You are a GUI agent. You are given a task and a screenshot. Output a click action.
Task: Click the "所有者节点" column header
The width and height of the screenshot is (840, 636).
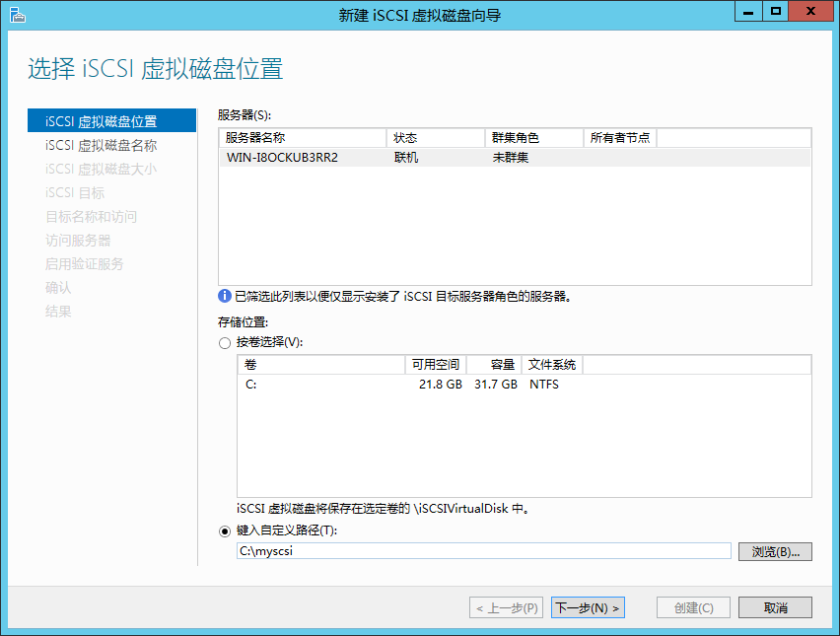[x=620, y=138]
